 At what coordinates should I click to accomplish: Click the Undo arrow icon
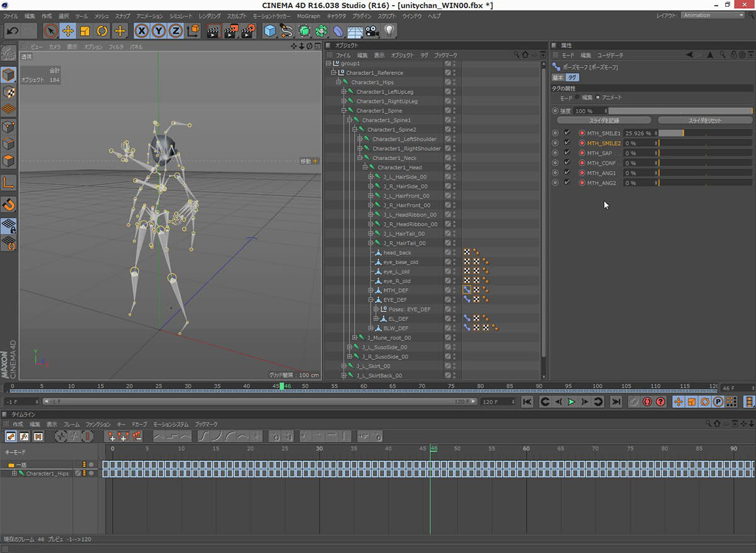(x=13, y=30)
